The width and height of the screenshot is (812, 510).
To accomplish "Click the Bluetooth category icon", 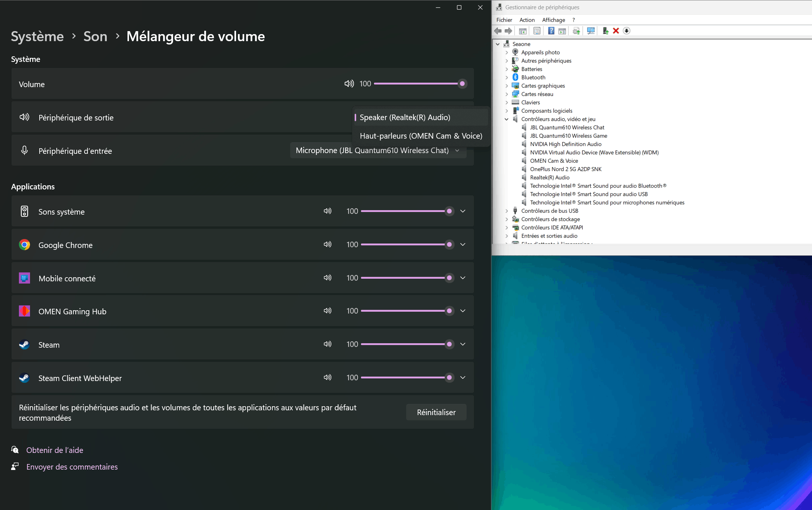I will [x=515, y=77].
